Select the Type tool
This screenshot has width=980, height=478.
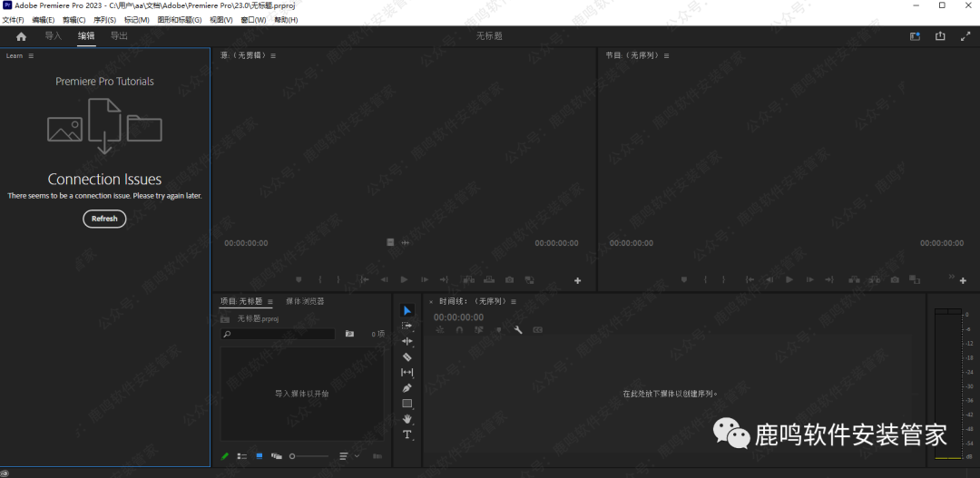click(407, 434)
